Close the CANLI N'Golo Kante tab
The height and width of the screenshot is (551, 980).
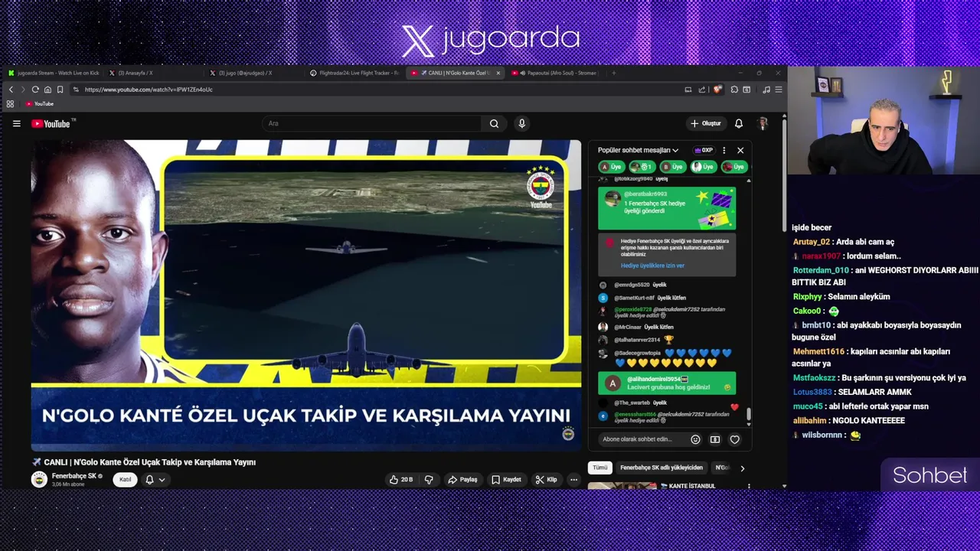coord(498,73)
